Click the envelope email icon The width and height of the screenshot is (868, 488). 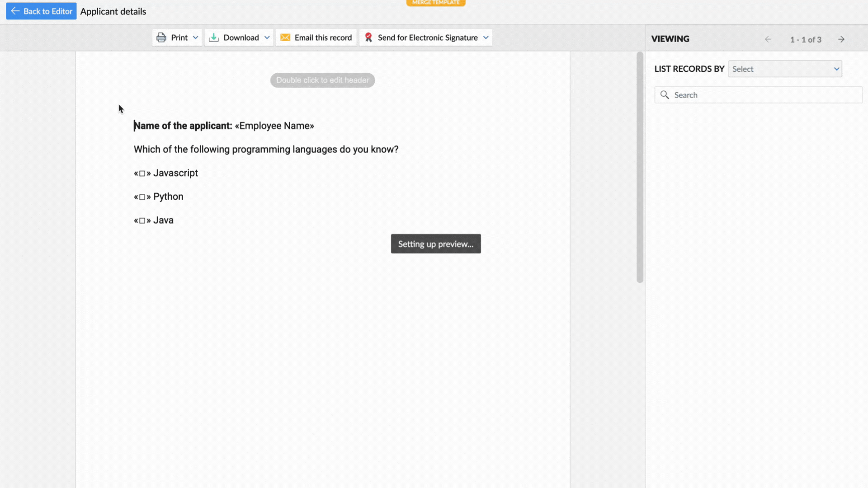pyautogui.click(x=285, y=38)
